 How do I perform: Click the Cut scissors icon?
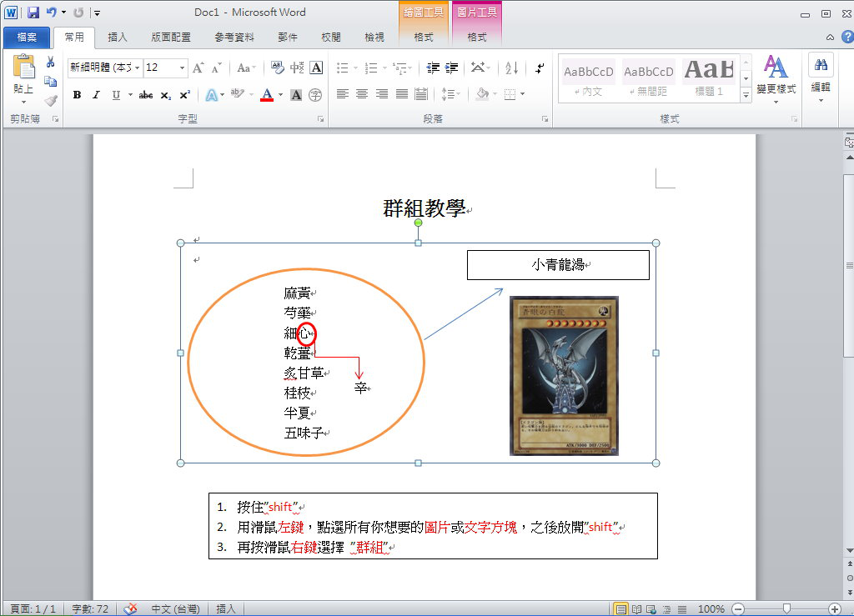click(x=51, y=63)
